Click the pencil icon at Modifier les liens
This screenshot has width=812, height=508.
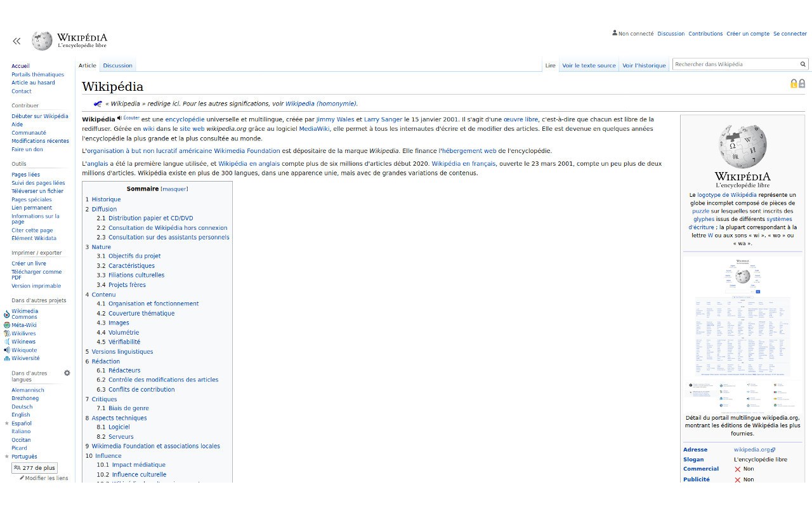[x=22, y=478]
